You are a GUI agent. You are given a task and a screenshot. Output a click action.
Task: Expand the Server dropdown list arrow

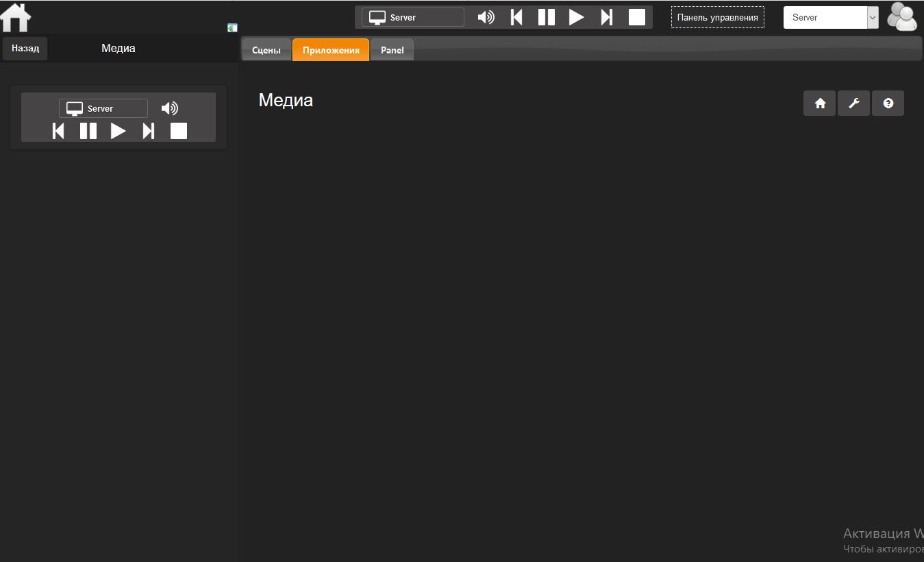(872, 18)
